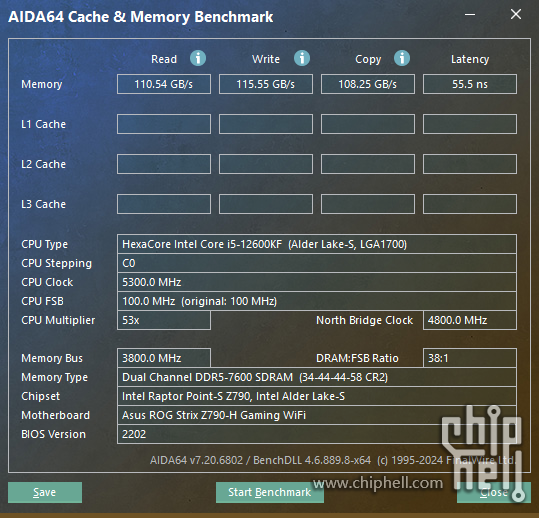Click the L2 Cache Latency result box
539x518 pixels.
pos(470,164)
